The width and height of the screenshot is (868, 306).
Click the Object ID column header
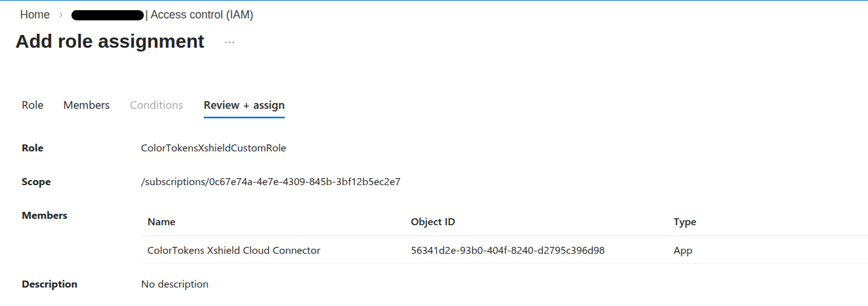click(433, 222)
